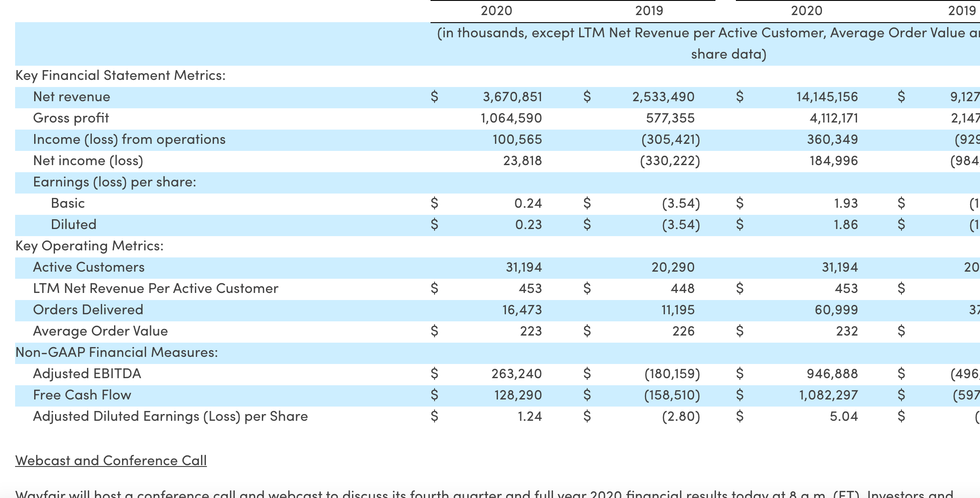
Task: Click the Active Customers row label
Action: [89, 267]
